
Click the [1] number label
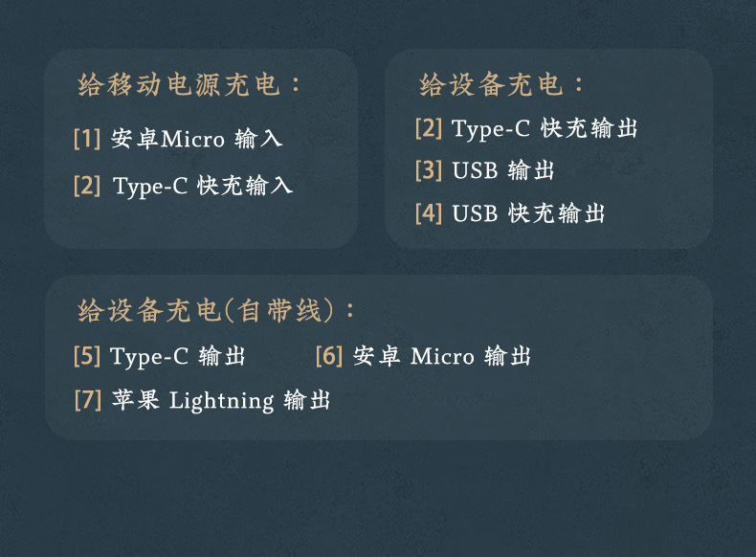click(x=87, y=139)
